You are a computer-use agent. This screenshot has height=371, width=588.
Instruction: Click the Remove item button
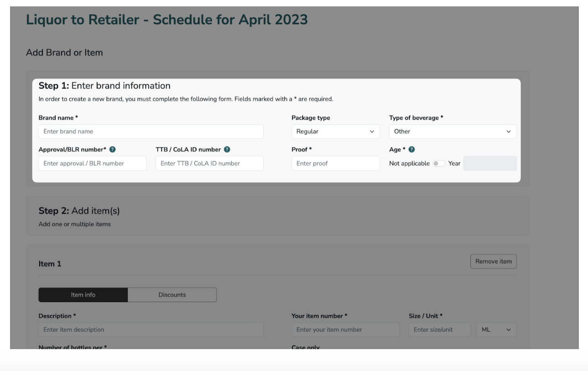[x=494, y=261]
